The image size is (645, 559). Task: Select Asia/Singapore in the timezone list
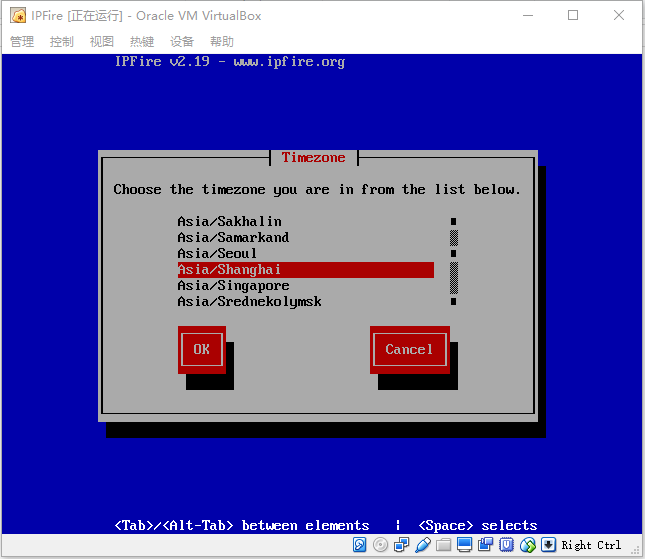pyautogui.click(x=306, y=286)
